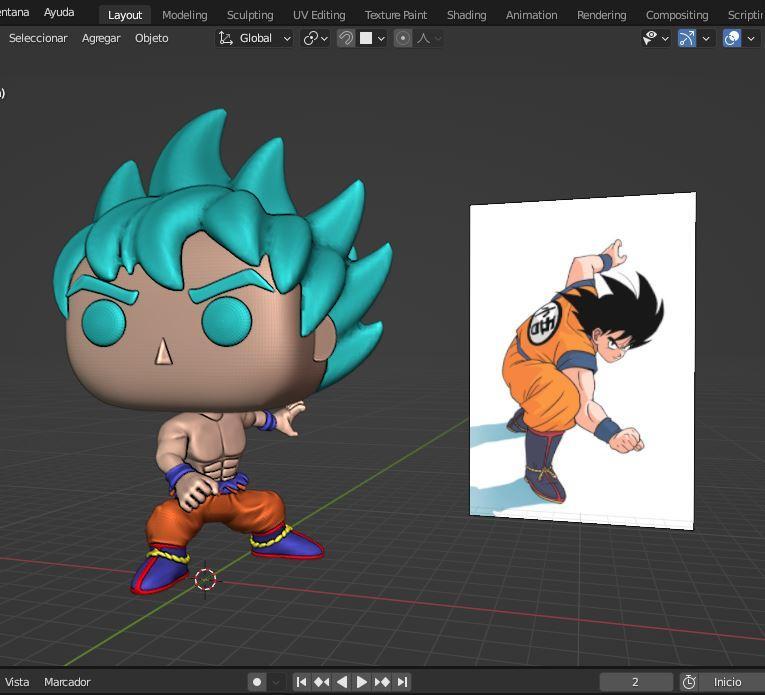Jump to the timeline start frame

[302, 682]
